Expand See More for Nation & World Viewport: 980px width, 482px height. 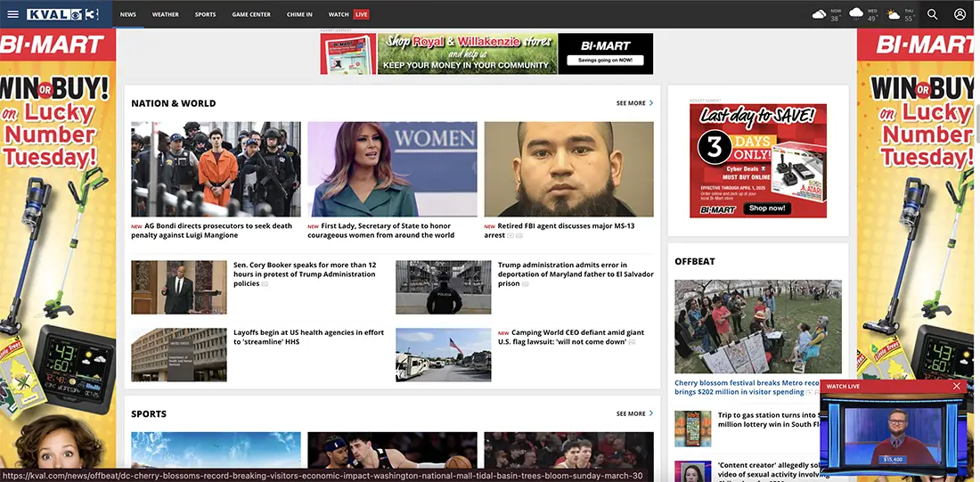point(634,103)
